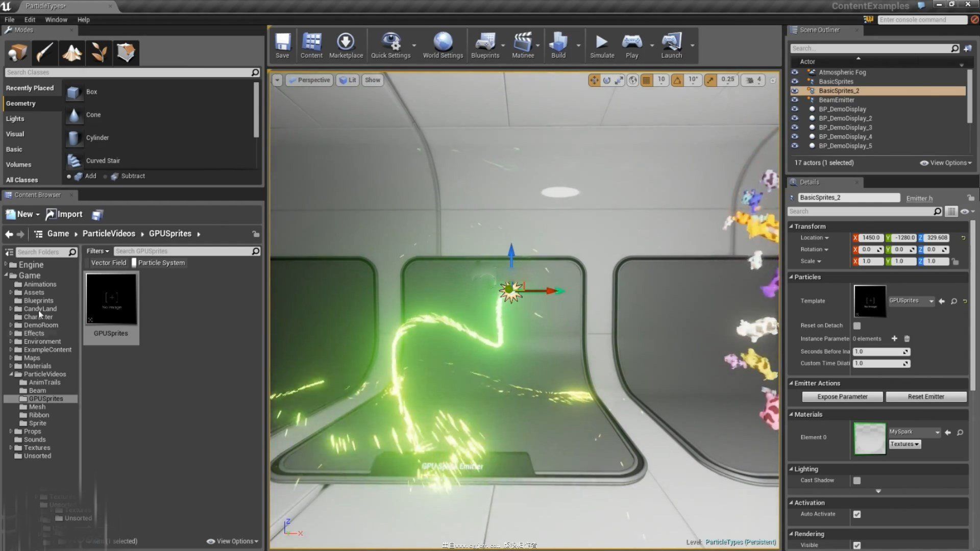Click the Build toolbar icon

pos(558,45)
